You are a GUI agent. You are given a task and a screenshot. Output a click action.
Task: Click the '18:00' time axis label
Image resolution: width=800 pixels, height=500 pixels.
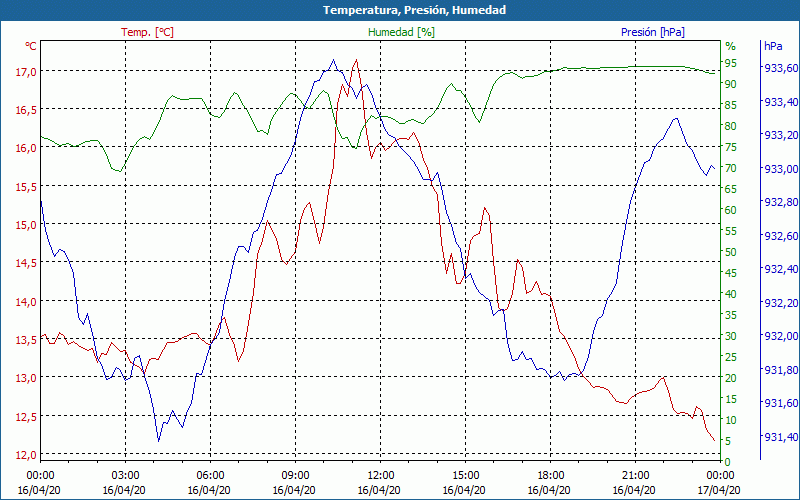pyautogui.click(x=551, y=476)
